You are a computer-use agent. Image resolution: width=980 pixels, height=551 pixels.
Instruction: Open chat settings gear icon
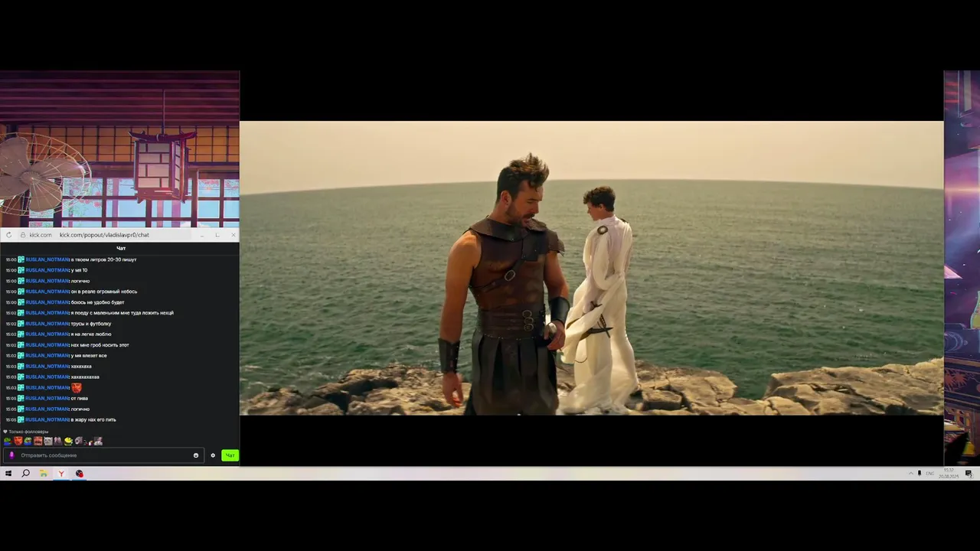click(213, 455)
